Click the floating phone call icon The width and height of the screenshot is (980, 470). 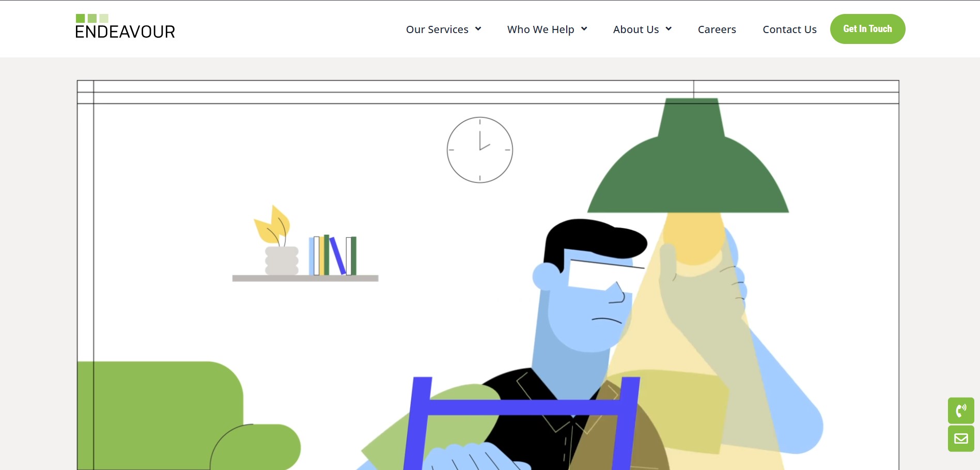(961, 411)
